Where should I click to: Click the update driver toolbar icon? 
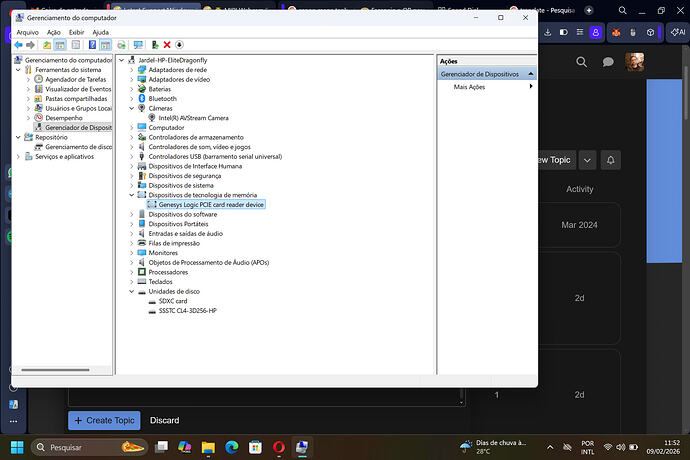pos(154,45)
